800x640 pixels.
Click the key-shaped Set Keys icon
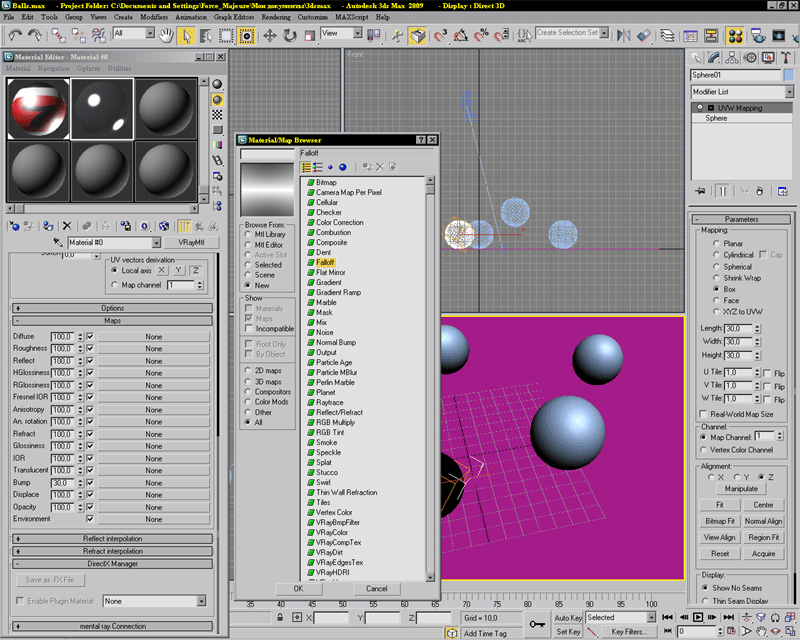click(x=537, y=624)
